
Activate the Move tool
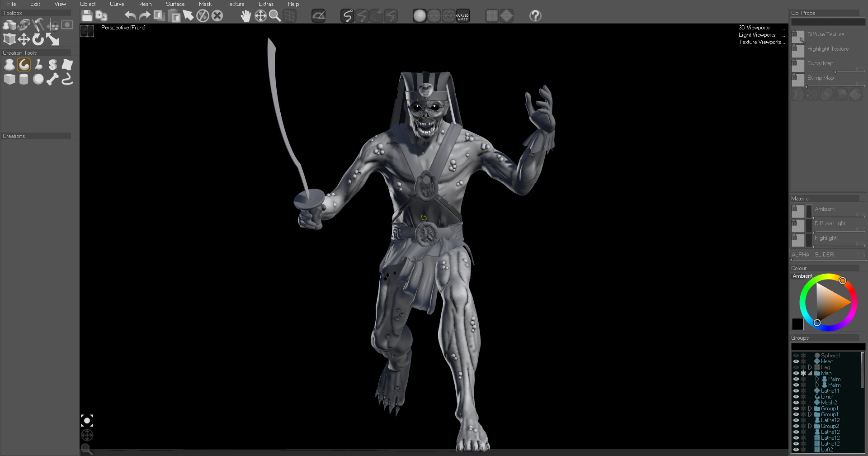tap(24, 40)
